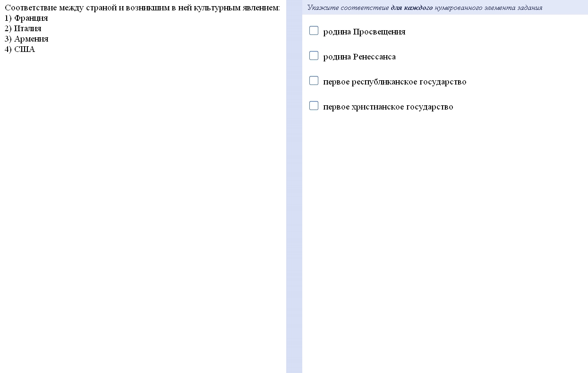
Task: Click 'первое христианское государство' label text
Action: tap(388, 107)
